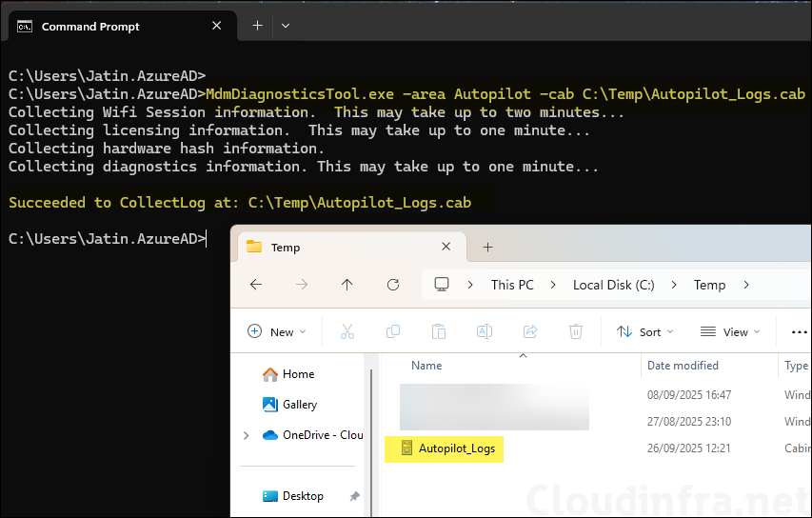Sort files by Date modified column

click(683, 366)
